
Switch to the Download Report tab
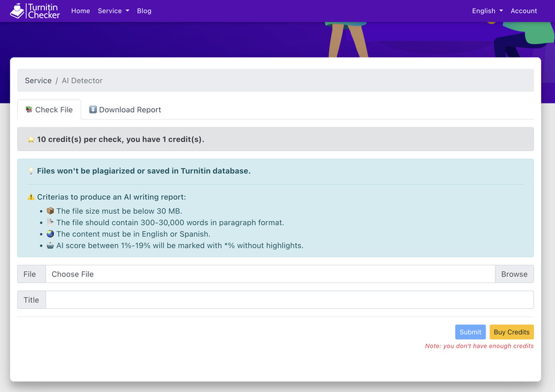tap(125, 110)
